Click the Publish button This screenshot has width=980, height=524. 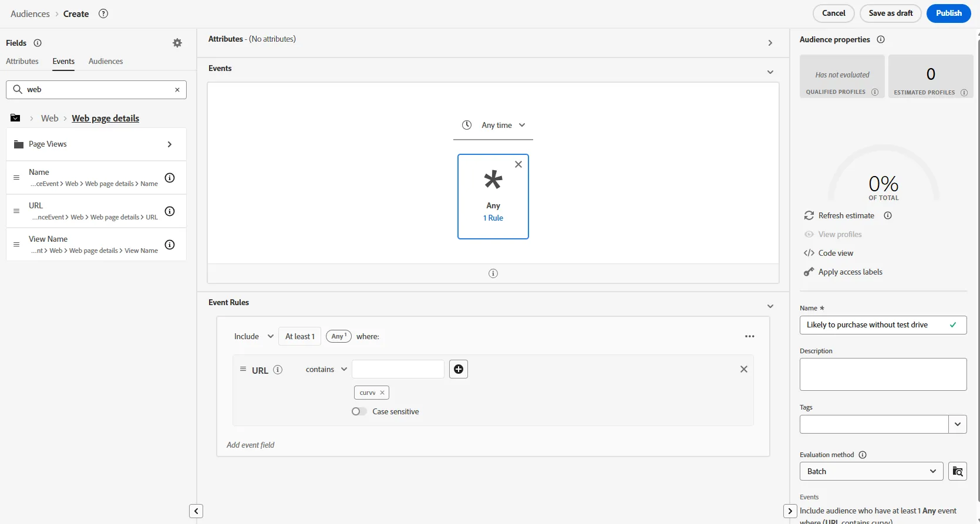point(949,13)
